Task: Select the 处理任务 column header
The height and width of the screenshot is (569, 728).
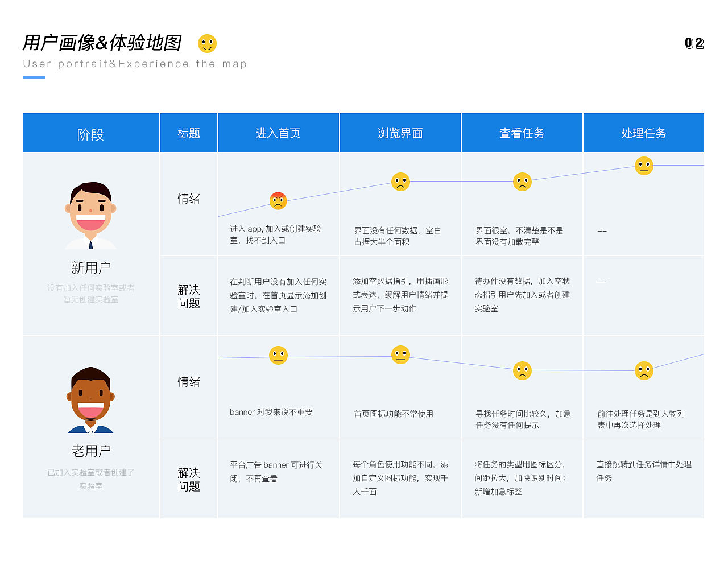Action: tap(644, 133)
